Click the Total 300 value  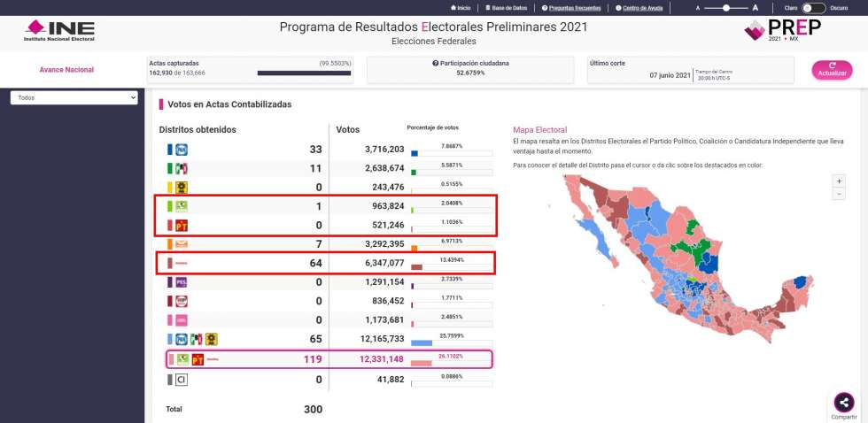coord(313,410)
